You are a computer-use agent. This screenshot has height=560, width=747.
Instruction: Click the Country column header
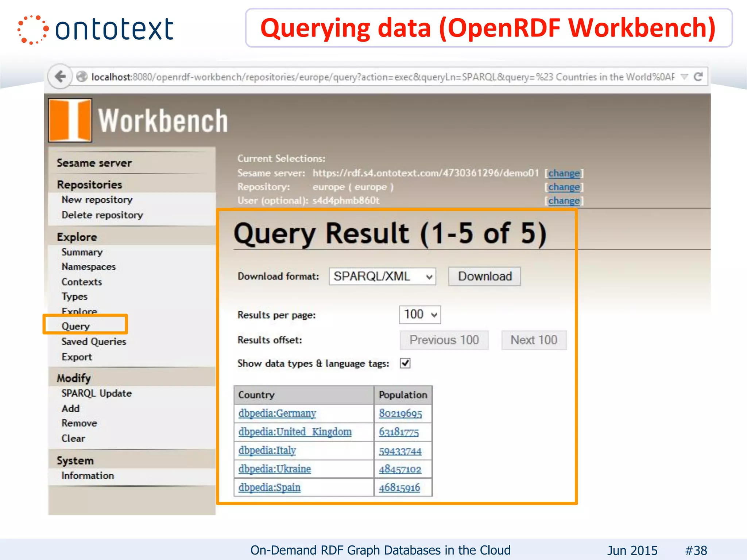304,395
